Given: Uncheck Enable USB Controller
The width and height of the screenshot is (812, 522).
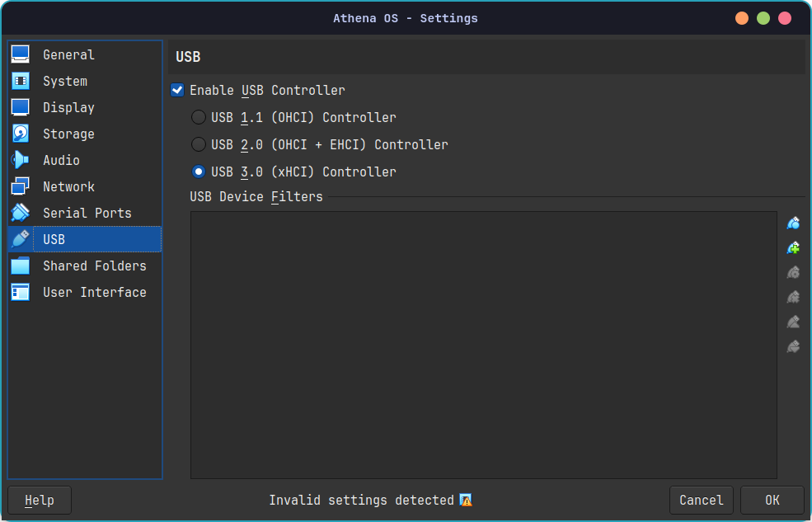Looking at the screenshot, I should [x=177, y=90].
